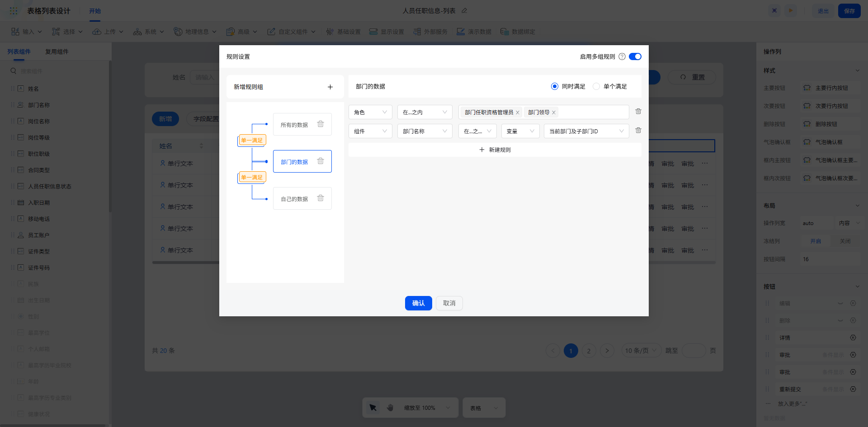This screenshot has width=868, height=427.
Task: Open the 缩放至 100% zoom dropdown
Action: tap(427, 408)
